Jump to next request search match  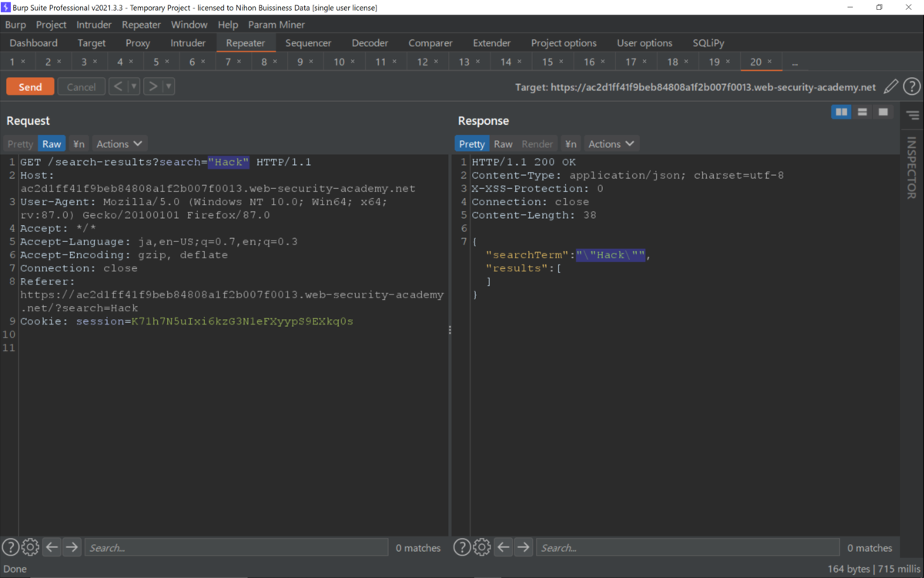72,547
